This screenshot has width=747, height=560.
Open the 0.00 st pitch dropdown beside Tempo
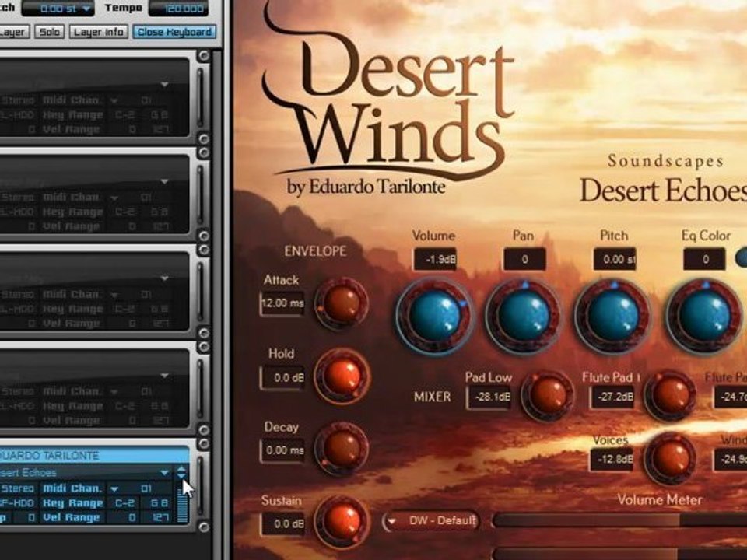coord(58,8)
